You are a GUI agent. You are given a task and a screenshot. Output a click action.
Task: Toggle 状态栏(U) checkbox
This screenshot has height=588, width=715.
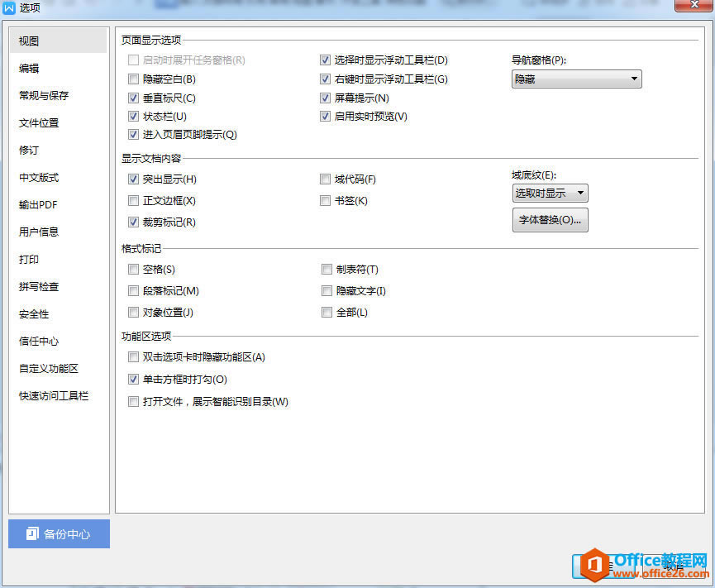133,117
